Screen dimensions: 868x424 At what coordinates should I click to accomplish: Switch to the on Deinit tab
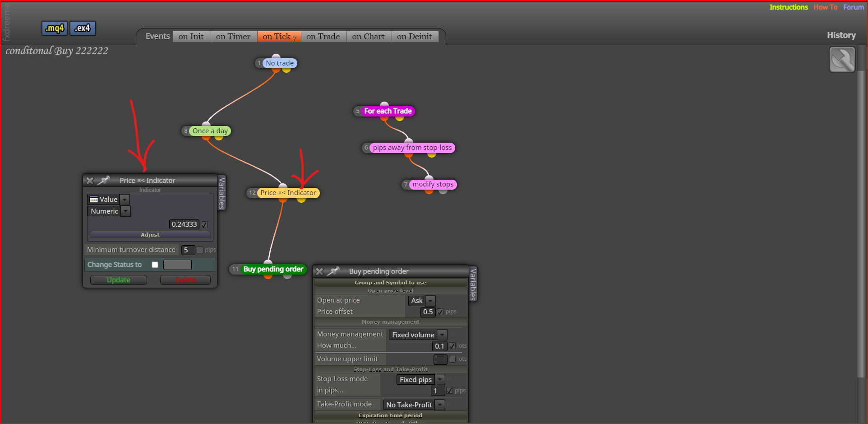(415, 37)
